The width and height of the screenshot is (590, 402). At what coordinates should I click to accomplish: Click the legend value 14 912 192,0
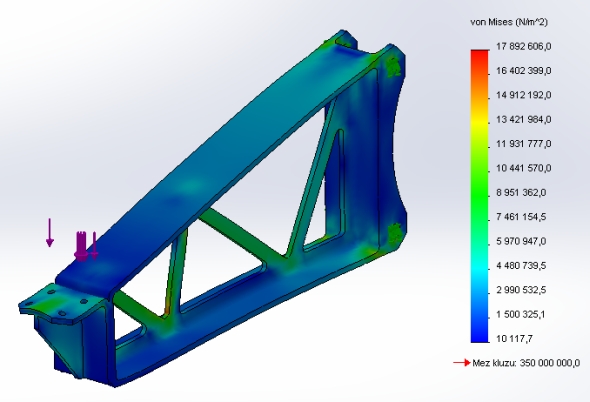[524, 95]
